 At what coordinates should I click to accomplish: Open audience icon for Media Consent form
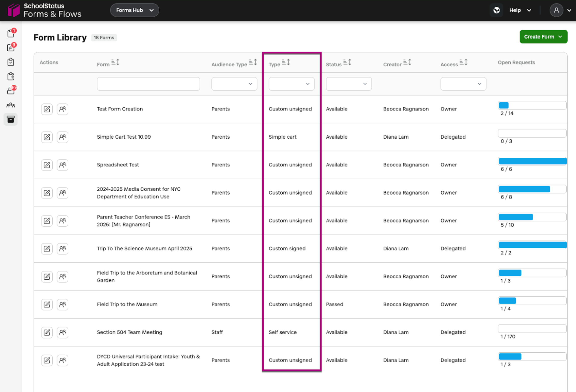(63, 193)
